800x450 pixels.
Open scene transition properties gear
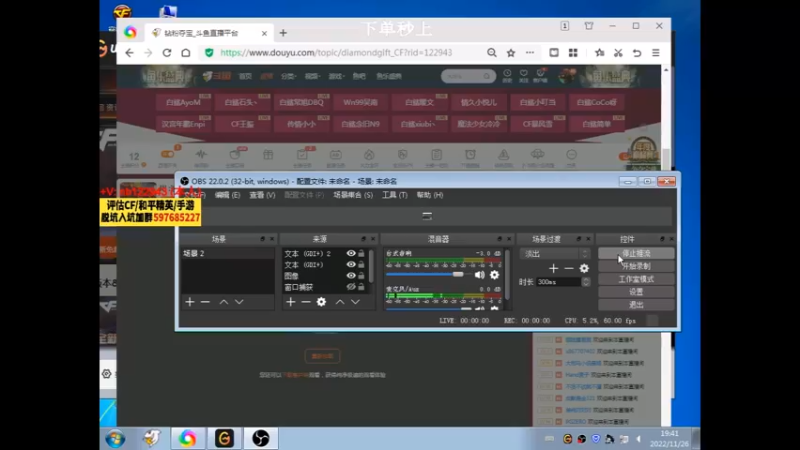click(x=584, y=268)
